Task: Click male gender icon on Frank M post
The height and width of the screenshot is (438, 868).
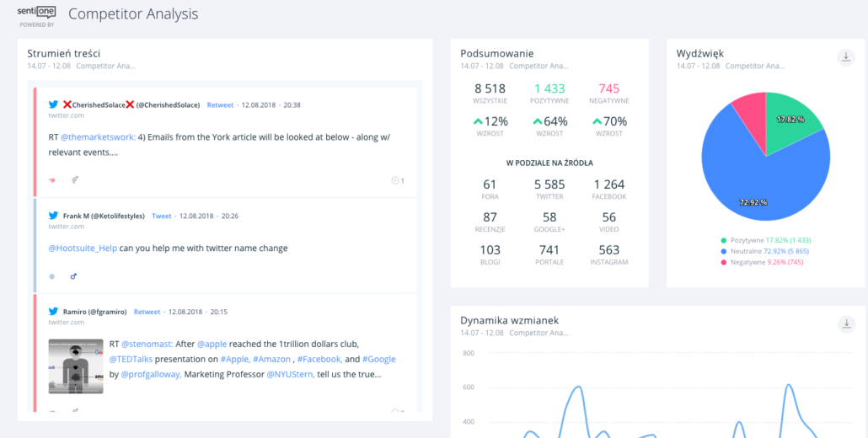Action: [73, 275]
